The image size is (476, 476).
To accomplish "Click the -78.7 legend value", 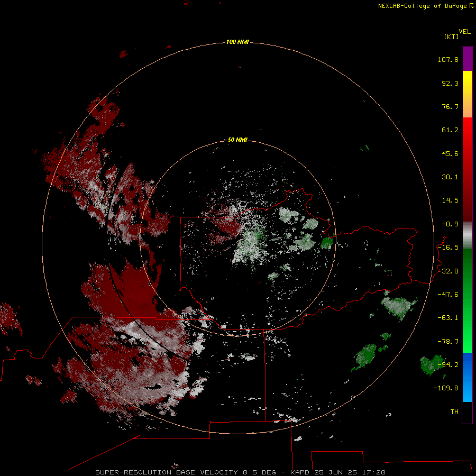I will pos(448,342).
